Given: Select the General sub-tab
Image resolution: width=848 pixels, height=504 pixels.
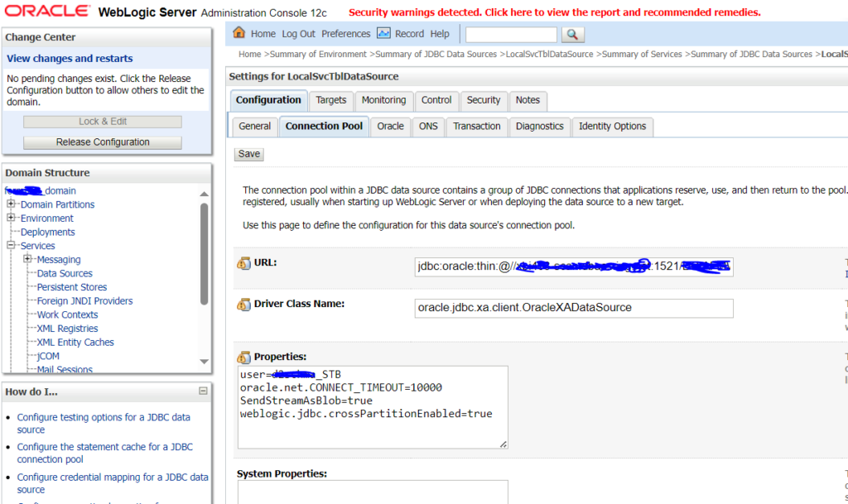Looking at the screenshot, I should coord(255,127).
